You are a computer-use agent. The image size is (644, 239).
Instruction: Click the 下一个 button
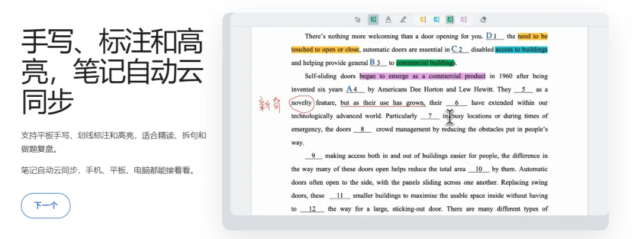pos(45,206)
